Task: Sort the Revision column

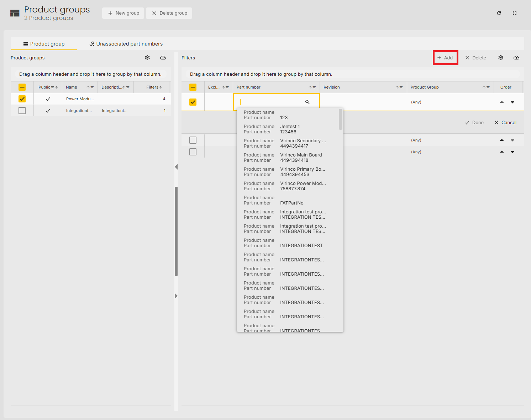Action: coord(397,87)
